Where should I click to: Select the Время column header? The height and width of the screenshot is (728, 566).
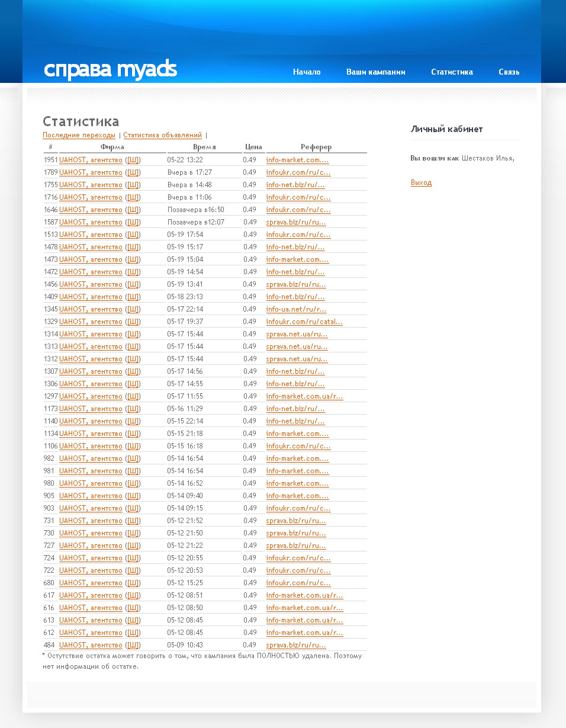tap(204, 147)
